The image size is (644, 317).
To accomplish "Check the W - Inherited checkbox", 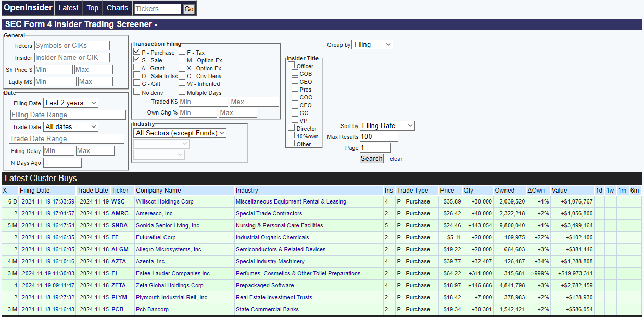I will 182,83.
